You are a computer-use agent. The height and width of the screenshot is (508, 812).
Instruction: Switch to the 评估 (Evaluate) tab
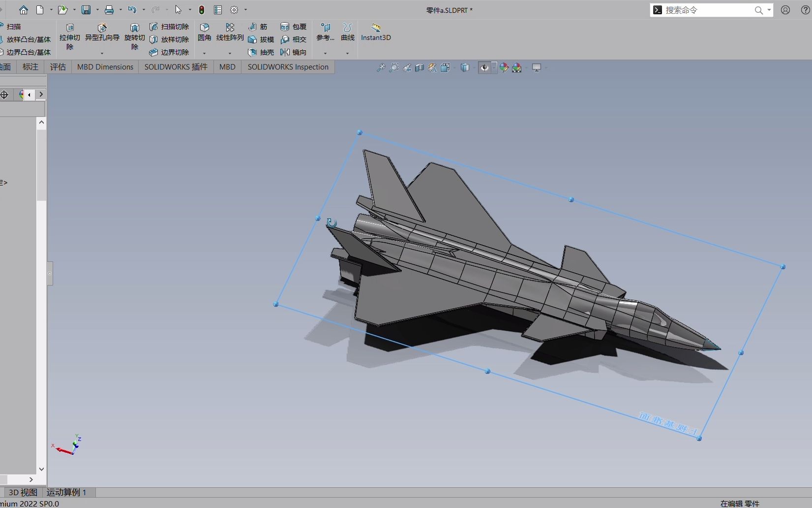click(58, 66)
